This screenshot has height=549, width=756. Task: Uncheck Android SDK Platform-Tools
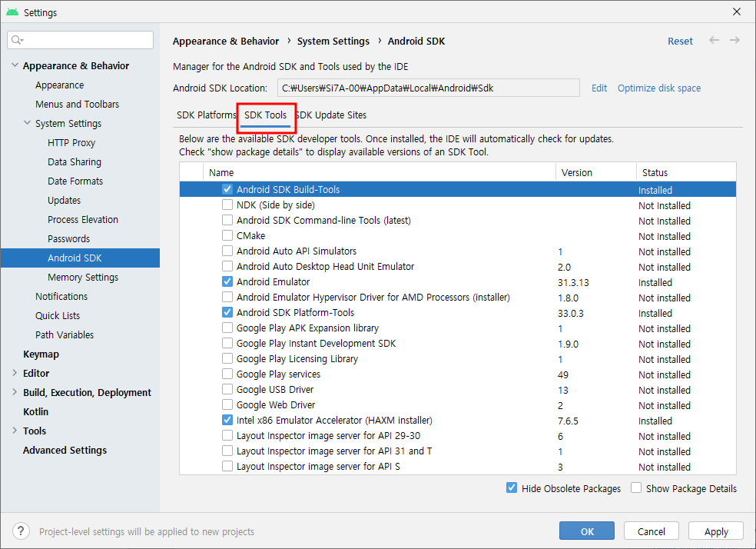tap(227, 312)
